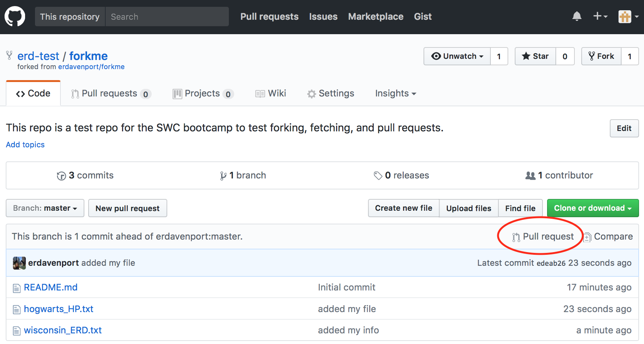Switch to the Settings tab
Screen dimensions: 644x344
pyautogui.click(x=331, y=93)
